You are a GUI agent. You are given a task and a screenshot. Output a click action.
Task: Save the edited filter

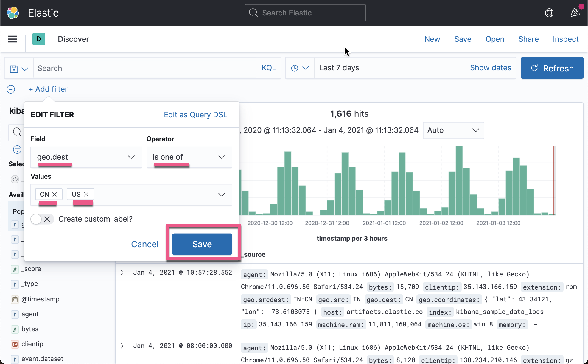[202, 244]
